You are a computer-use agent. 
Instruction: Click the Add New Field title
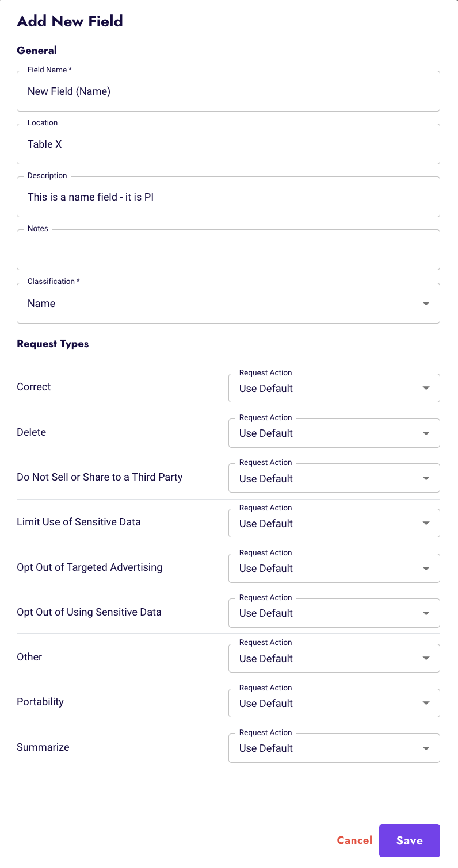pos(70,21)
